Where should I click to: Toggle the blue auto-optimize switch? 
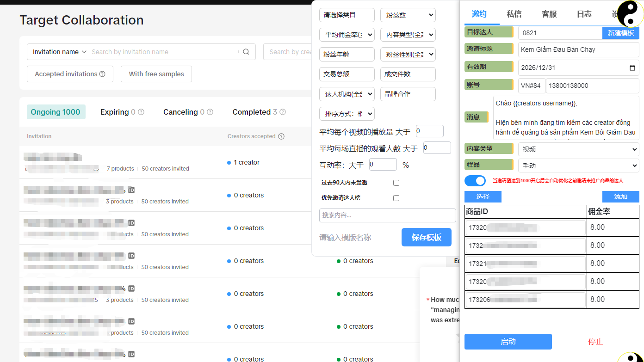click(475, 180)
